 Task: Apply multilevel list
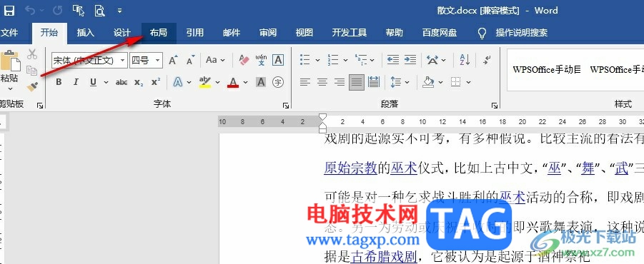click(361, 60)
